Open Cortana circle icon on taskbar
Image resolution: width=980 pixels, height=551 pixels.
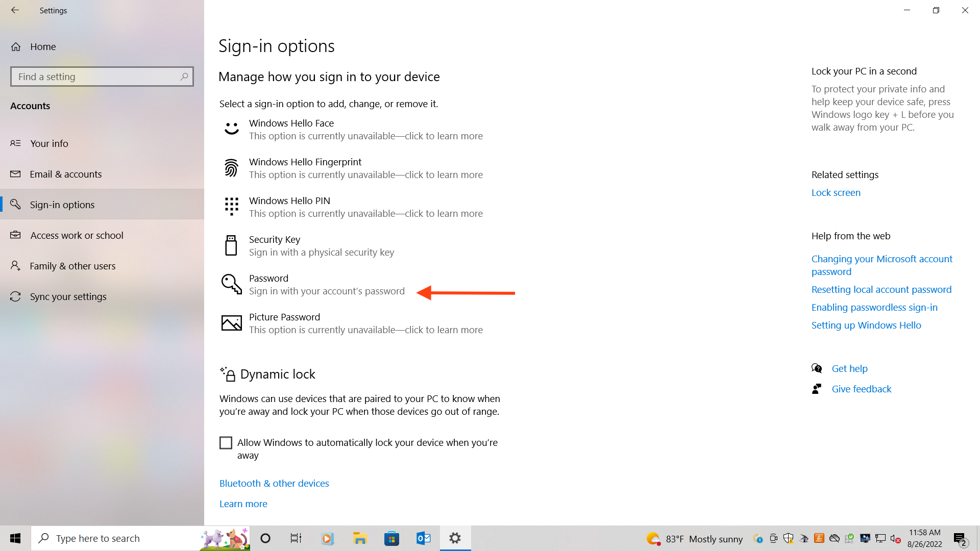click(x=265, y=538)
